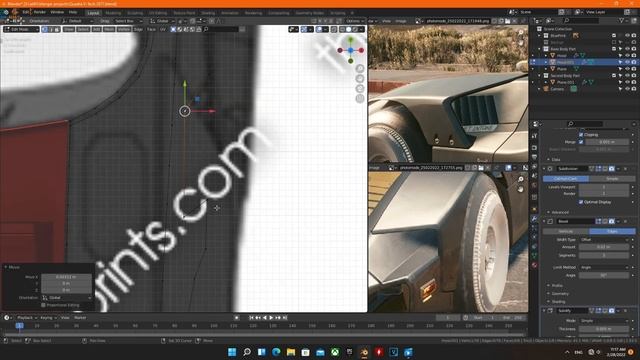Toggle eye icon of selected outliner row

tap(627, 62)
